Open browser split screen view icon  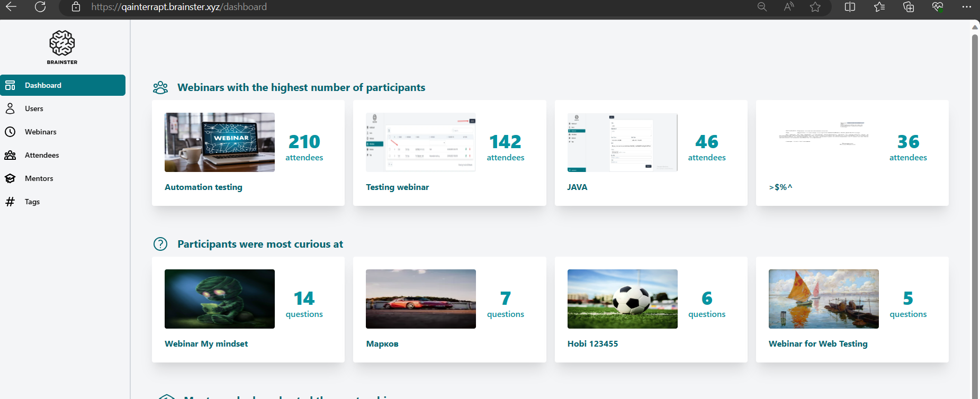tap(850, 7)
